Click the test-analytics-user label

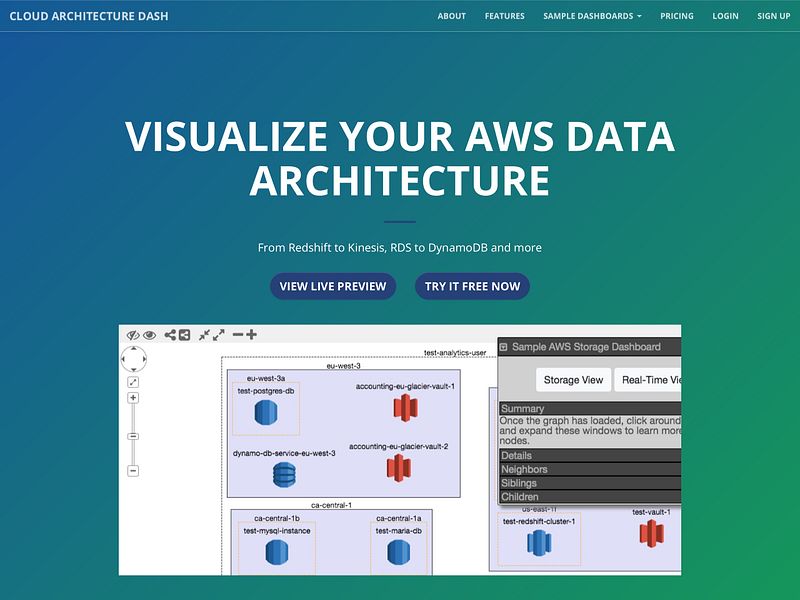click(x=455, y=353)
